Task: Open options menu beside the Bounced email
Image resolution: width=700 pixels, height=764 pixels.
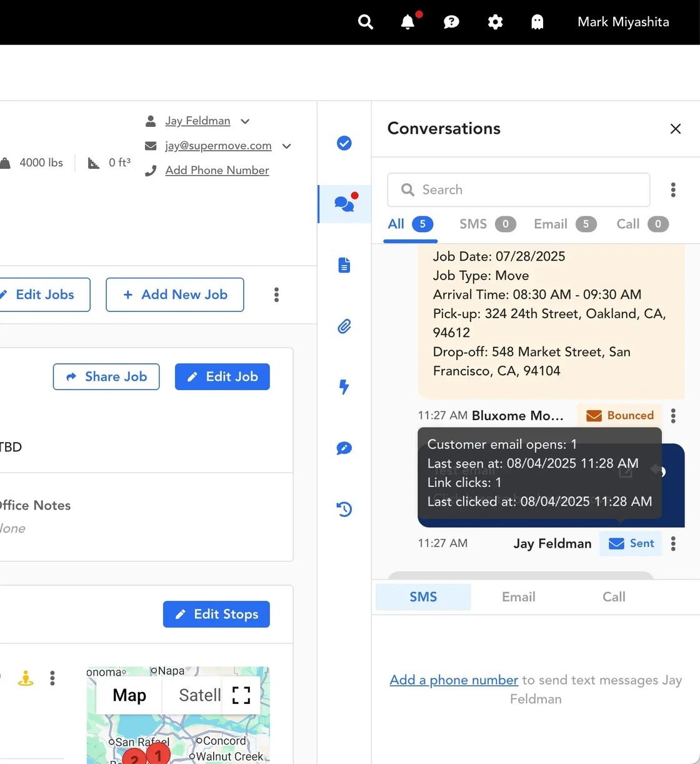Action: click(x=673, y=415)
